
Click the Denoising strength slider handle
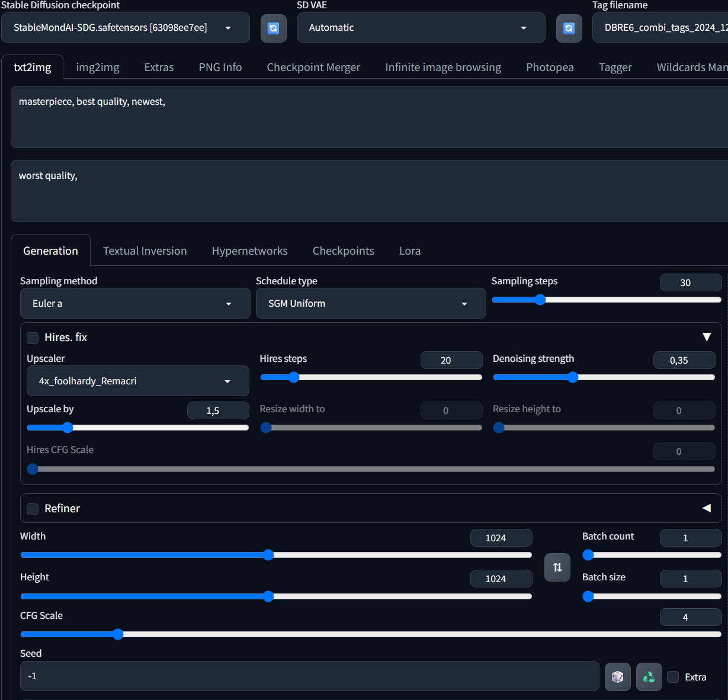(x=573, y=377)
